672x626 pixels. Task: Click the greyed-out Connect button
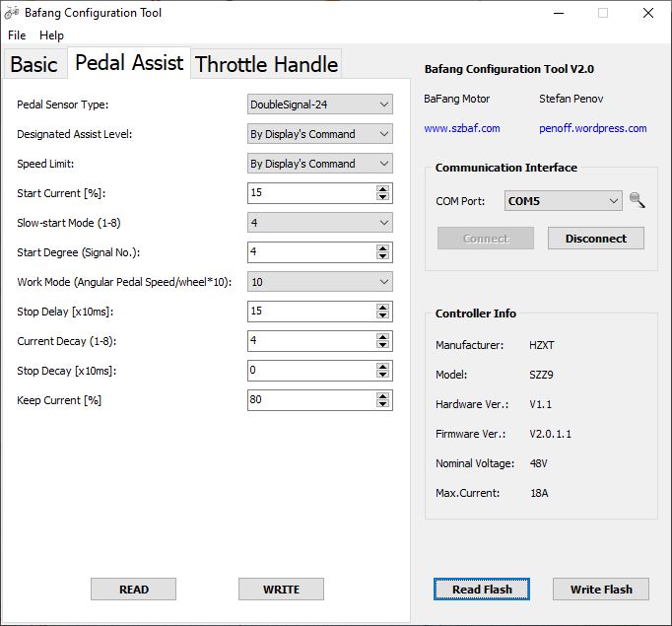point(486,239)
